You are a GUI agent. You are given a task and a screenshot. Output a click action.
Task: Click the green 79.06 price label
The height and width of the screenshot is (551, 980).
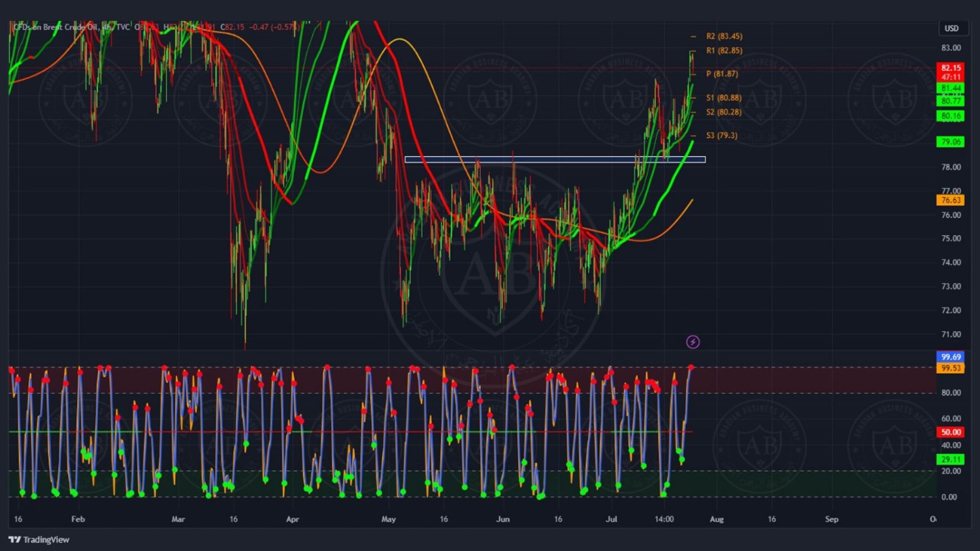coord(951,142)
